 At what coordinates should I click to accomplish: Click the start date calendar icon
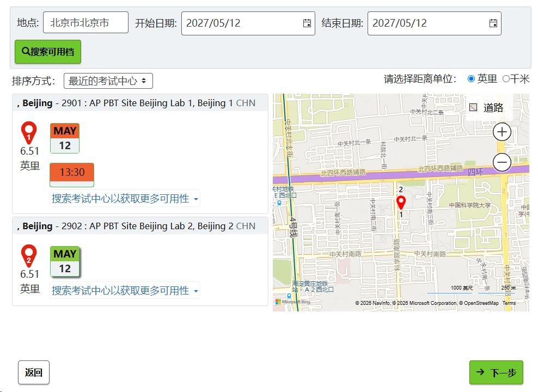pos(307,23)
